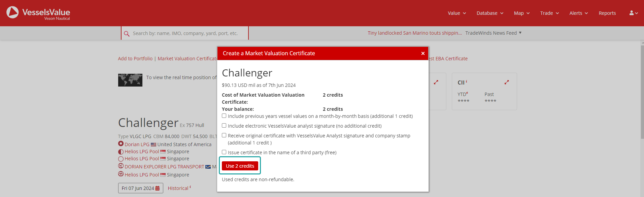
Task: Click the info icon next to CII
Action: point(466,81)
